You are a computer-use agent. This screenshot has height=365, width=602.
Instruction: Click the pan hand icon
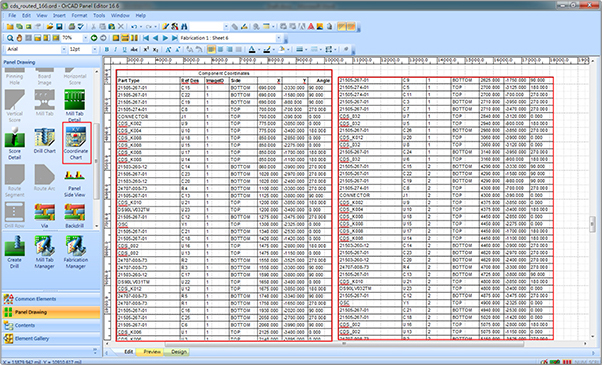pyautogui.click(x=19, y=38)
